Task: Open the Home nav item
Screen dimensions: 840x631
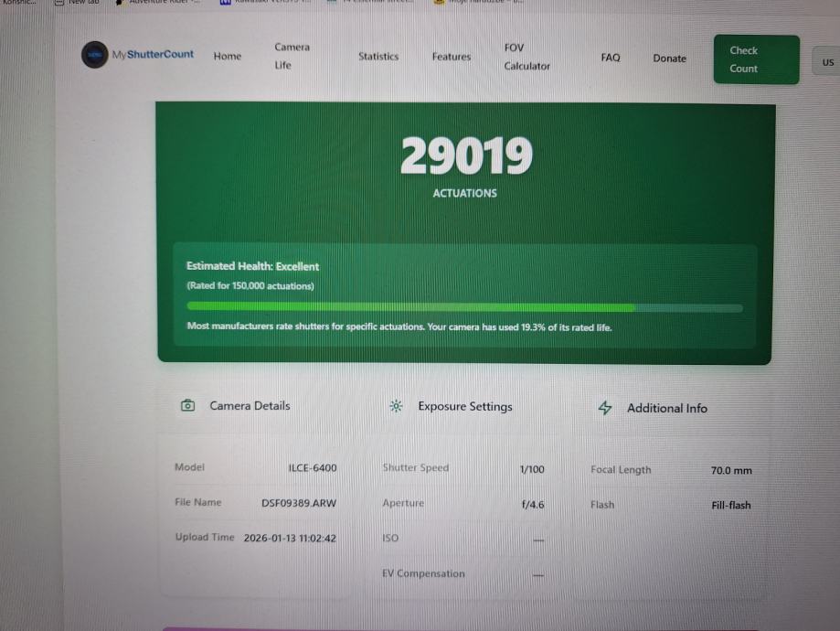Action: pyautogui.click(x=228, y=56)
